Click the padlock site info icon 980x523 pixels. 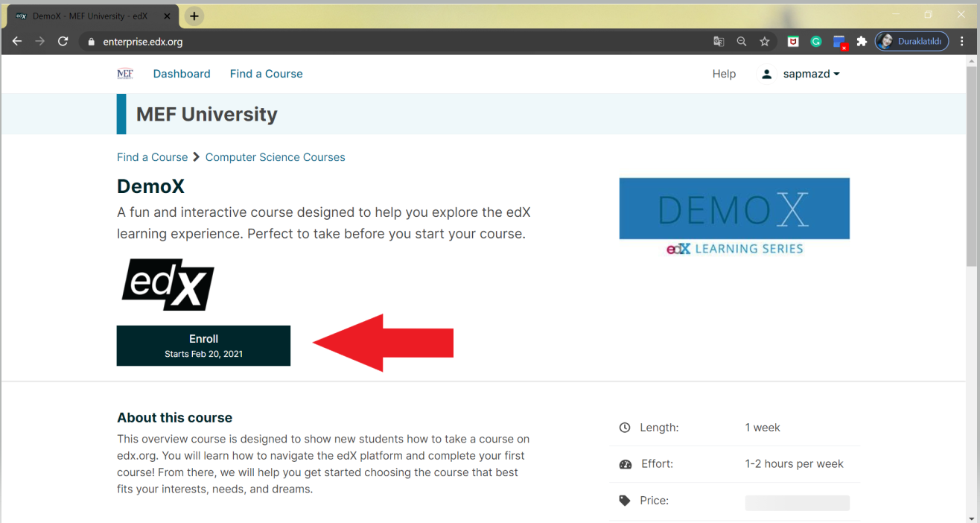click(92, 42)
